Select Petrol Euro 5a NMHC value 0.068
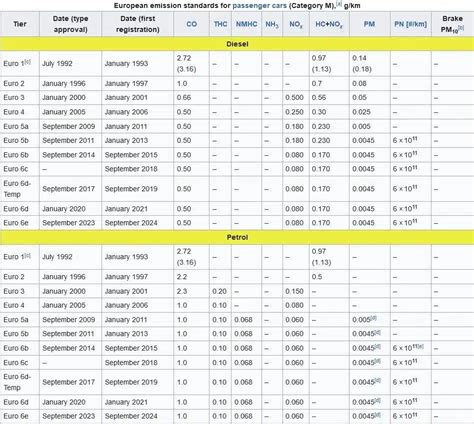The image size is (474, 424). pos(243,320)
